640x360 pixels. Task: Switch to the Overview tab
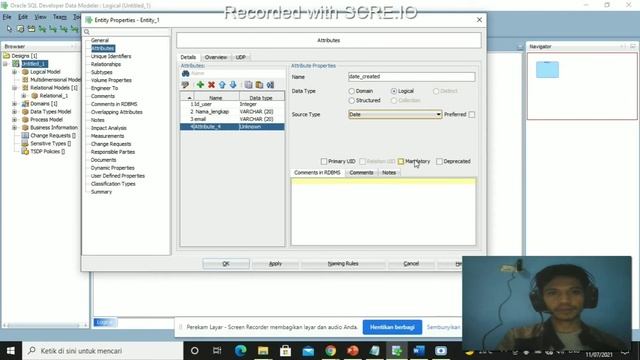[216, 57]
